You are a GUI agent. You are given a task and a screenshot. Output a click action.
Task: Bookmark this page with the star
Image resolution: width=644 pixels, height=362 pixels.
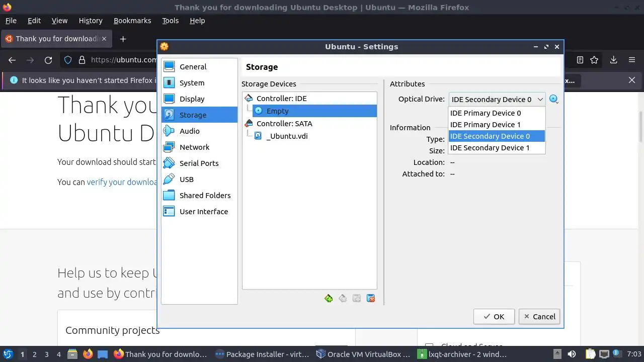point(594,60)
